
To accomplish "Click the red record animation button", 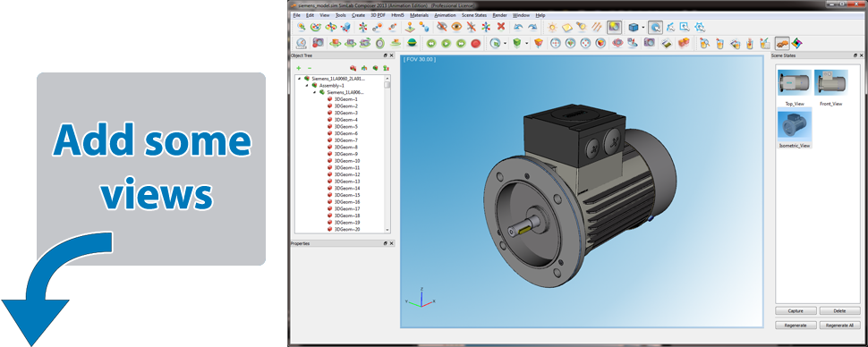I will [475, 43].
